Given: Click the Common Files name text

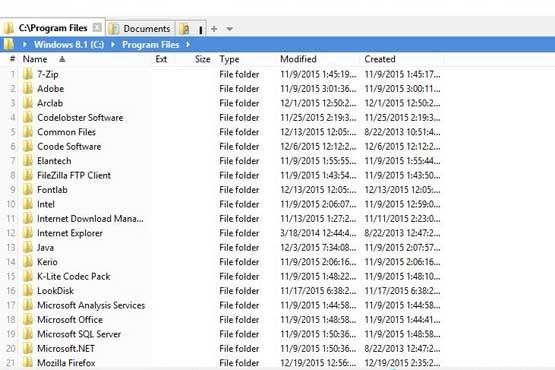Looking at the screenshot, I should [x=67, y=132].
